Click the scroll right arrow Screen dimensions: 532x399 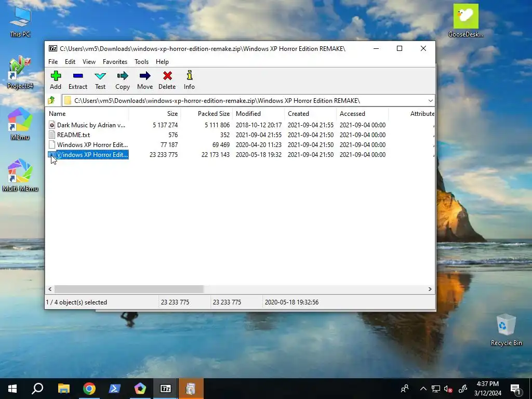click(430, 289)
